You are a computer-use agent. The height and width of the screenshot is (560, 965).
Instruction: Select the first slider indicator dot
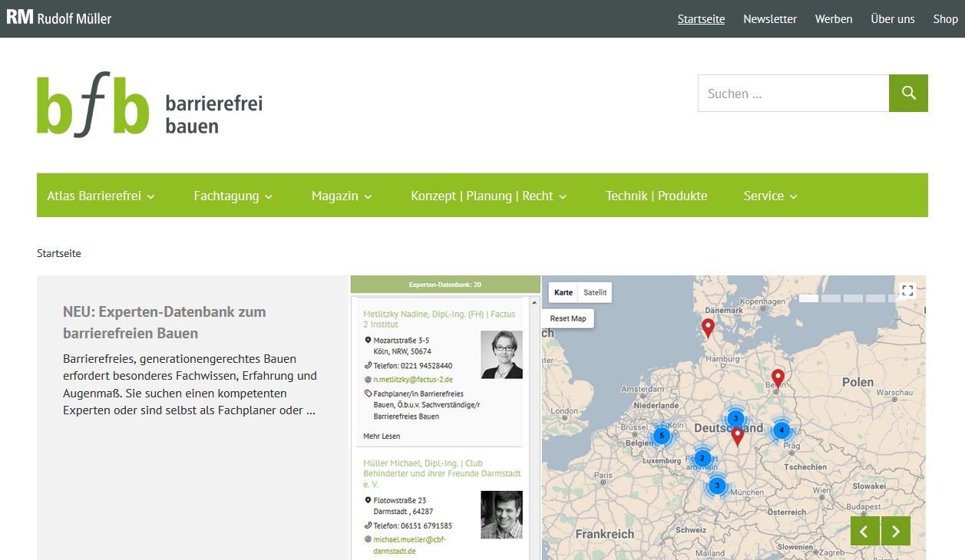(808, 298)
